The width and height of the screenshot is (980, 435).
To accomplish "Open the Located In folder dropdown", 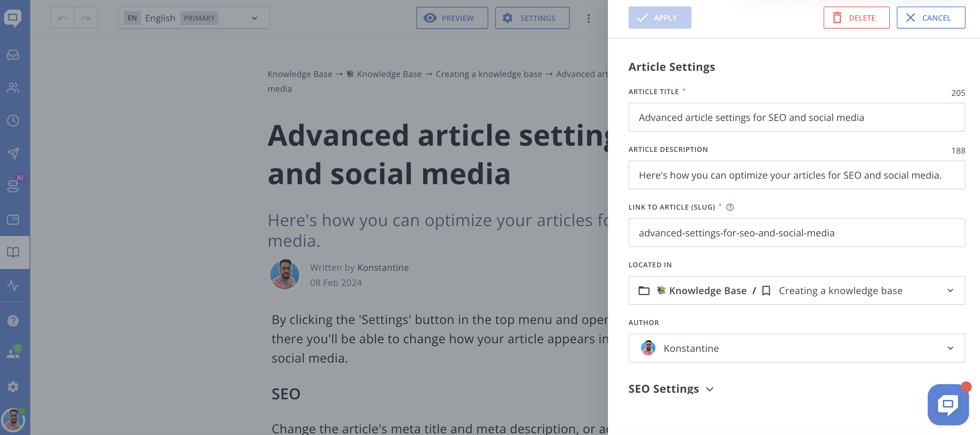I will click(796, 290).
